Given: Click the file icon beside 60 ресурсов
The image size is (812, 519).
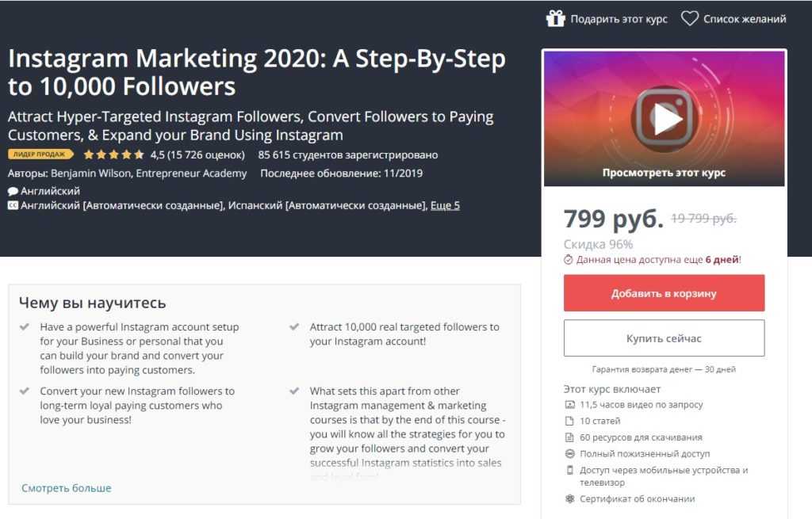Looking at the screenshot, I should tap(569, 437).
